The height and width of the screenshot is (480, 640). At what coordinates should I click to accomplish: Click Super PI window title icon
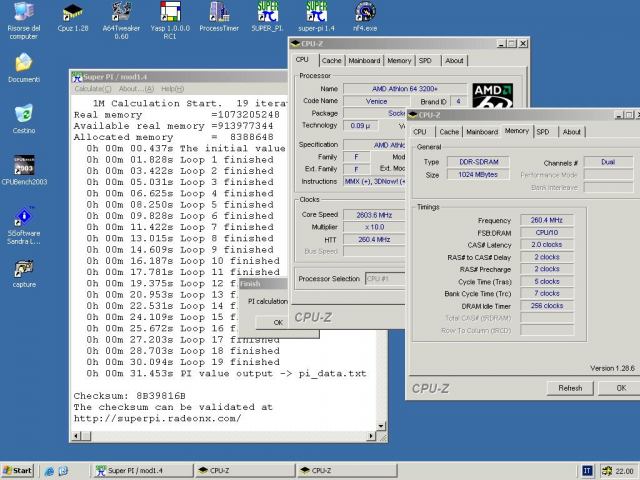[x=77, y=77]
